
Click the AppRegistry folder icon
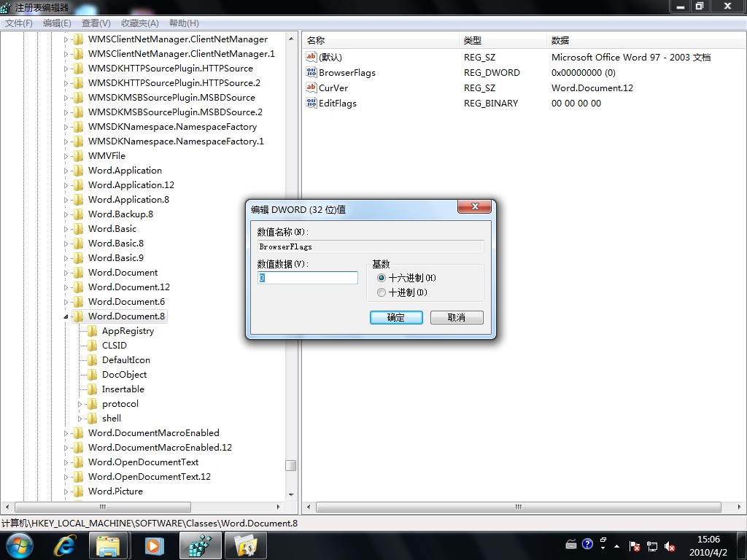[x=92, y=331]
